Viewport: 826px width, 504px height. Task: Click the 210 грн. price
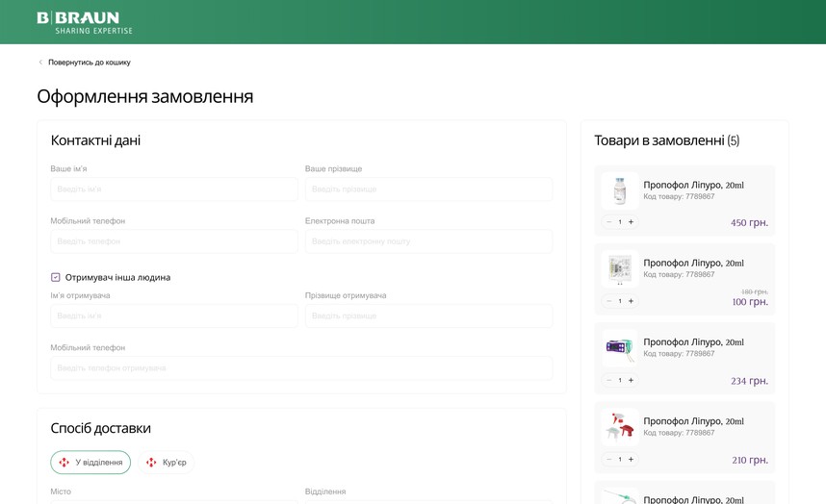pos(750,460)
